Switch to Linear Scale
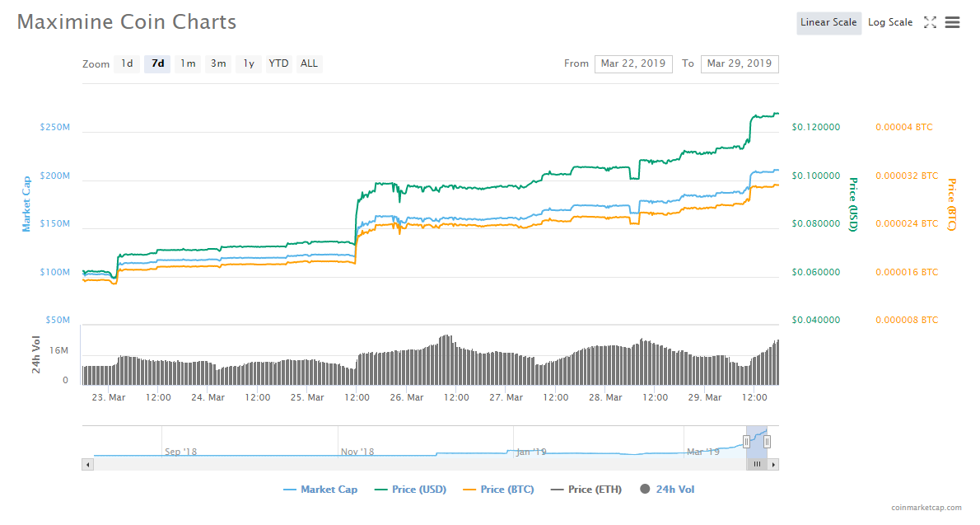 pos(828,22)
